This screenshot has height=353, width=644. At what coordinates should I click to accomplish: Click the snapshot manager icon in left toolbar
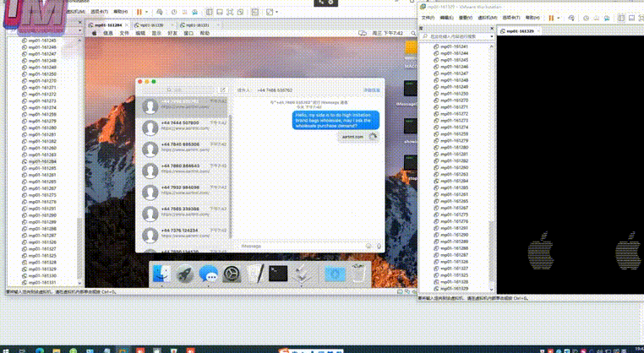pos(194,13)
